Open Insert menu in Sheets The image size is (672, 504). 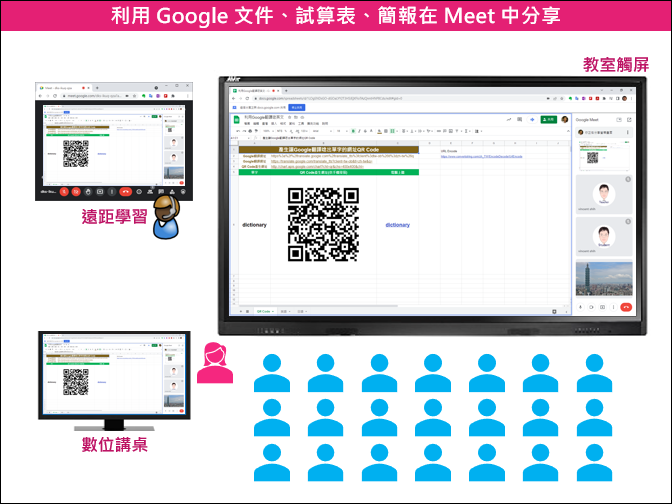pyautogui.click(x=274, y=123)
